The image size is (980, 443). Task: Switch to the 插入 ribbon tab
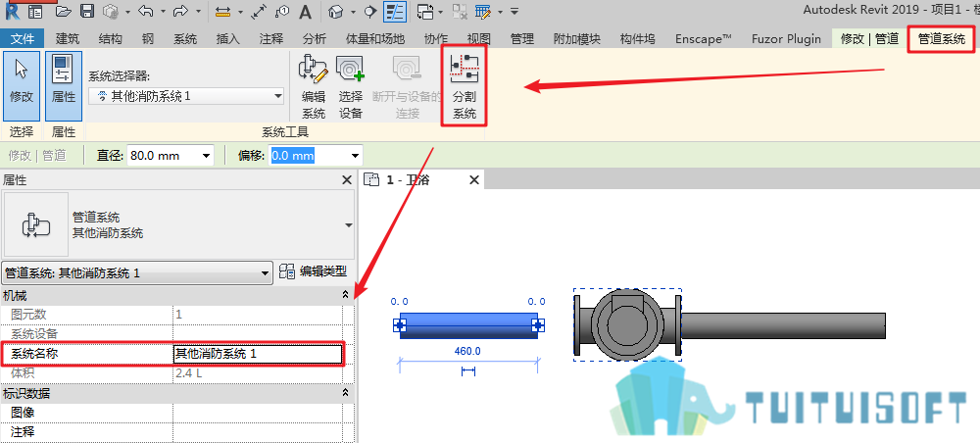pyautogui.click(x=228, y=39)
